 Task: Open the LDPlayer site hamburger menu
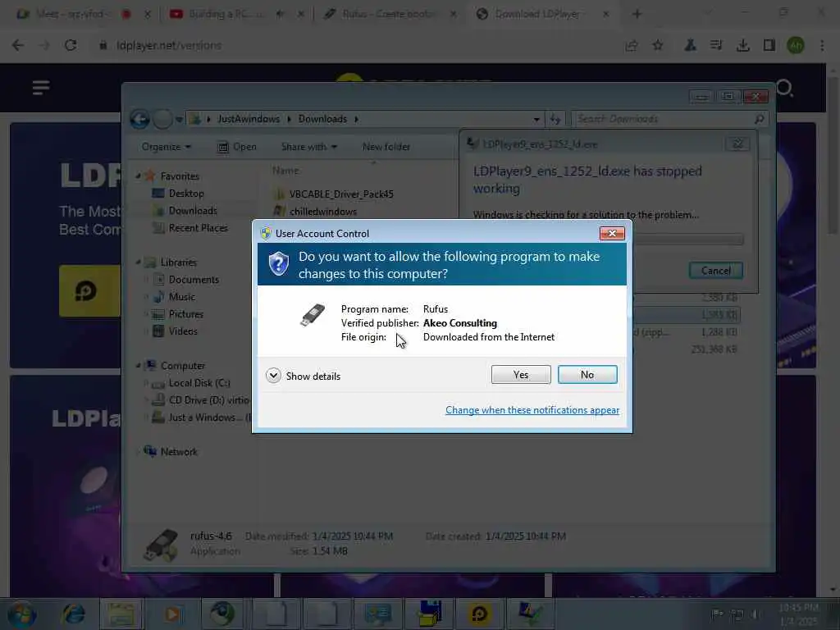tap(41, 87)
